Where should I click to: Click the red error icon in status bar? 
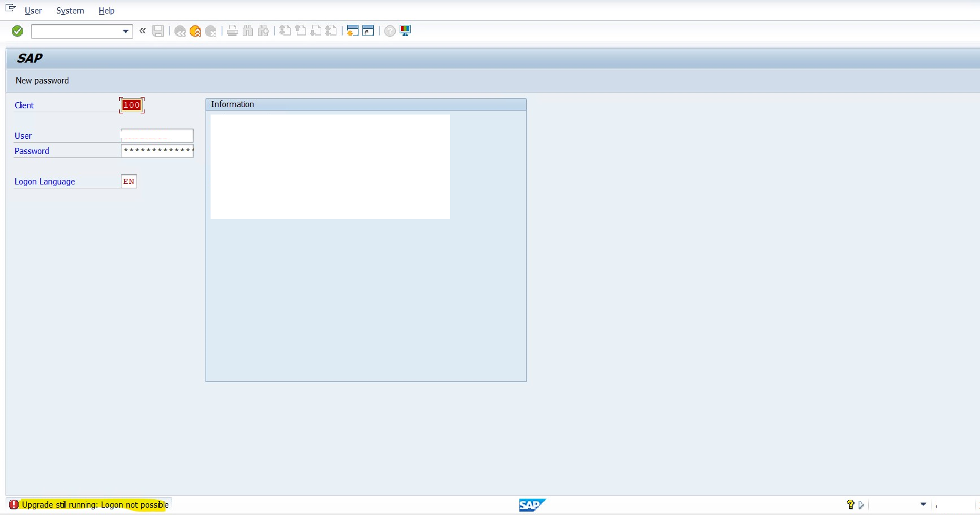[14, 505]
